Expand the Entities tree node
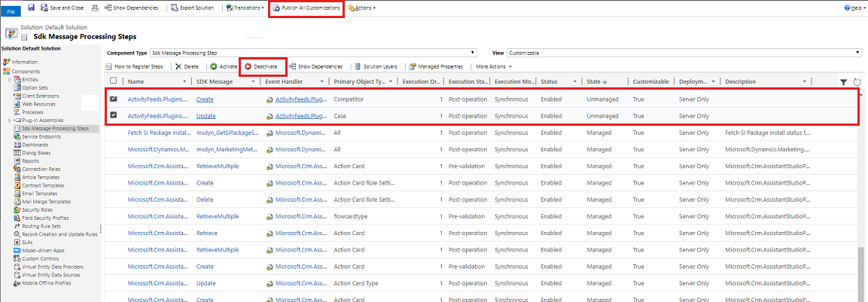The image size is (868, 302). coord(10,79)
